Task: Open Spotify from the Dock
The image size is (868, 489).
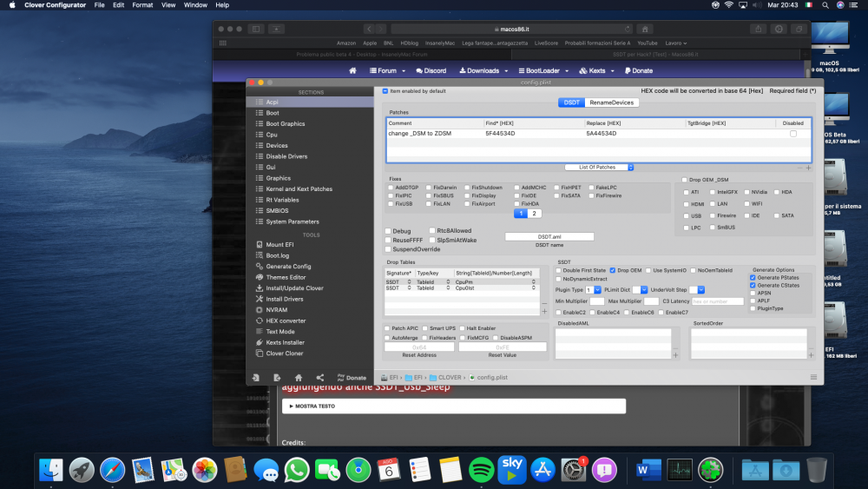Action: tap(481, 470)
